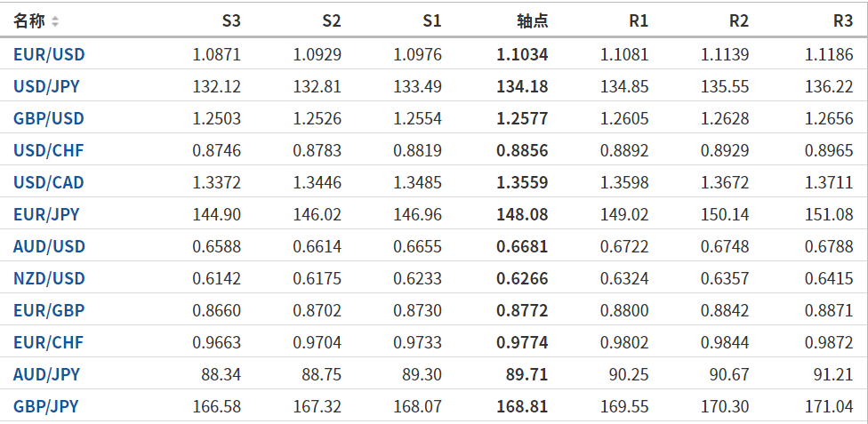Open the EUR/CHF currency pair link
Viewport: 868px width, 424px height.
[x=48, y=342]
